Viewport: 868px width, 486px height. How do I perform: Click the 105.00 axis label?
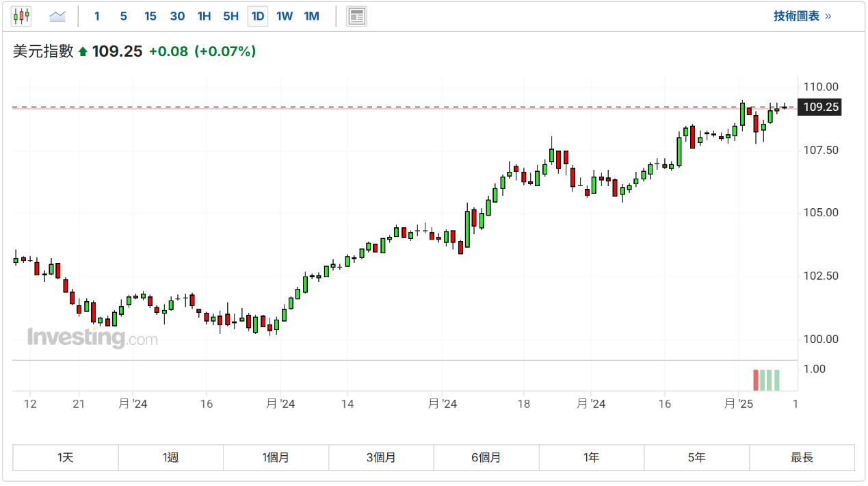click(x=821, y=213)
